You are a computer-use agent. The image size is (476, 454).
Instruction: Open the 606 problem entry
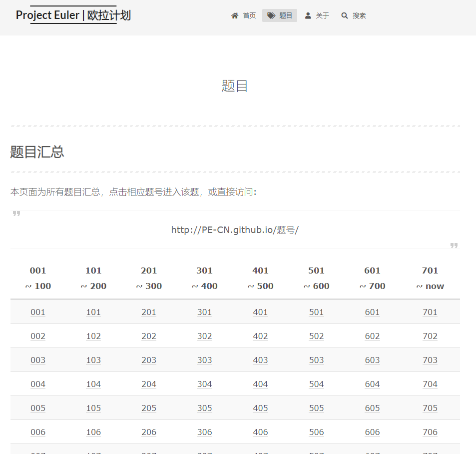pos(372,432)
